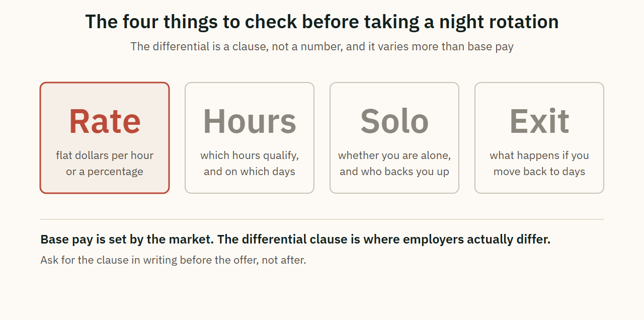Click "and who backs you up" text

[394, 172]
